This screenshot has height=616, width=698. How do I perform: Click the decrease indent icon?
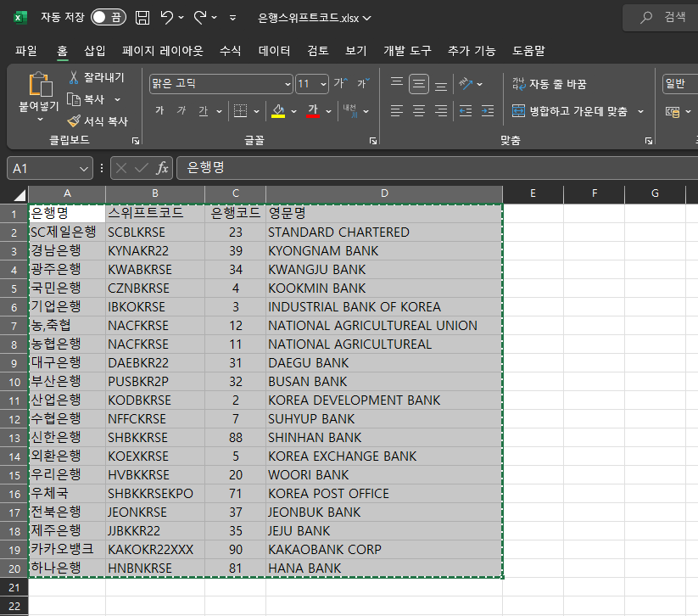click(x=466, y=111)
